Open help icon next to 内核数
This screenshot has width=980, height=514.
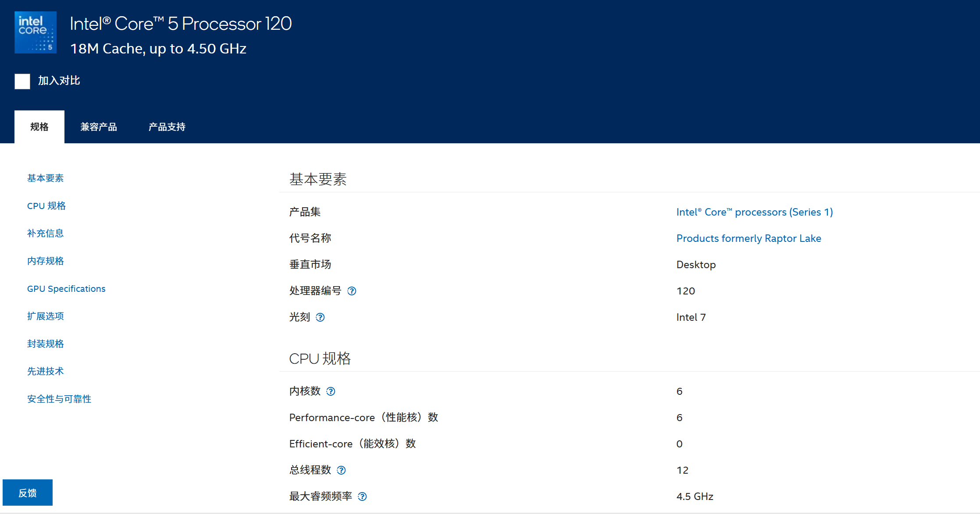331,391
